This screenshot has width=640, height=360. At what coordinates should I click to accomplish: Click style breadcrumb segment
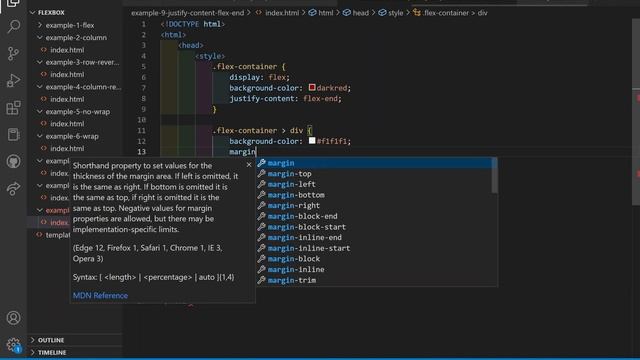[396, 13]
